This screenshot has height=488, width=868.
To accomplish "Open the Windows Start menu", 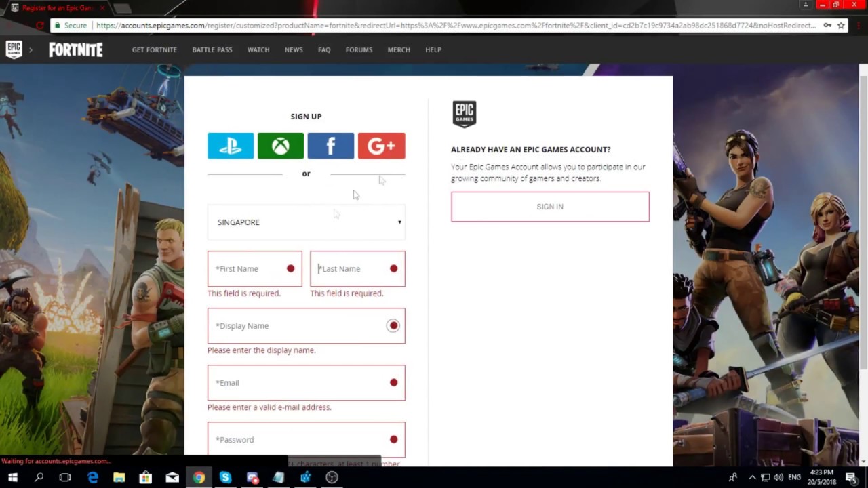I will pos(12,477).
